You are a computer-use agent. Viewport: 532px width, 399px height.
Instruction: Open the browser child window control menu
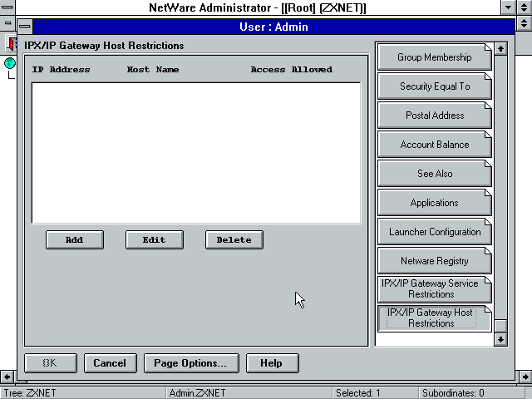pos(7,23)
